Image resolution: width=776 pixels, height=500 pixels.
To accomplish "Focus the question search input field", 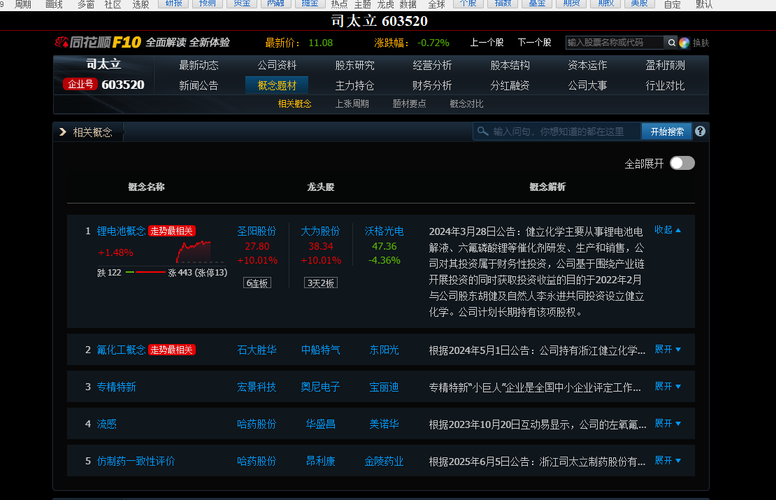I will [557, 132].
